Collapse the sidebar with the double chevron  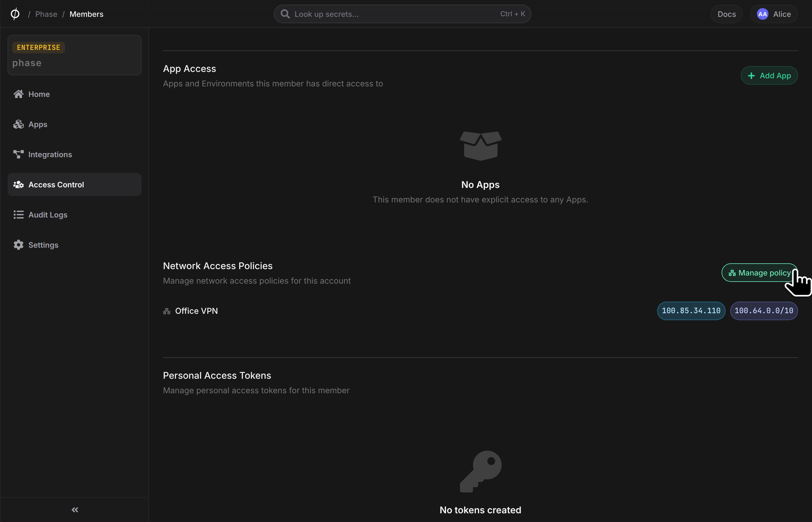click(75, 510)
